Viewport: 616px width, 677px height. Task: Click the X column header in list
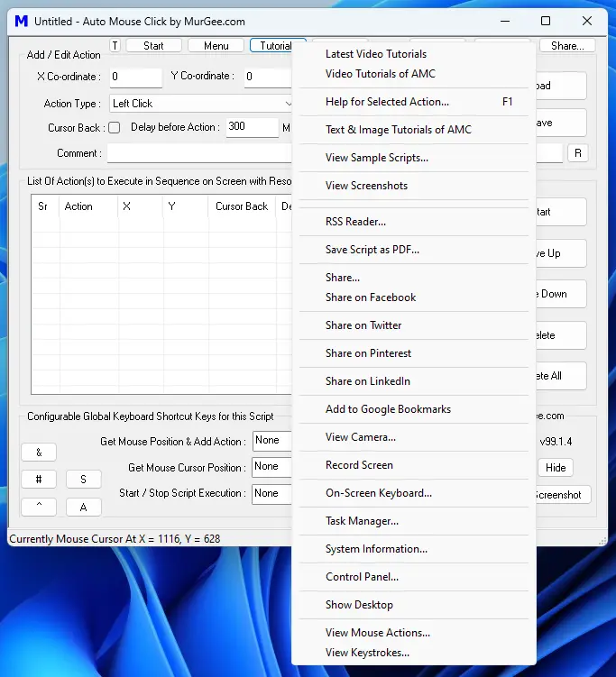point(141,206)
